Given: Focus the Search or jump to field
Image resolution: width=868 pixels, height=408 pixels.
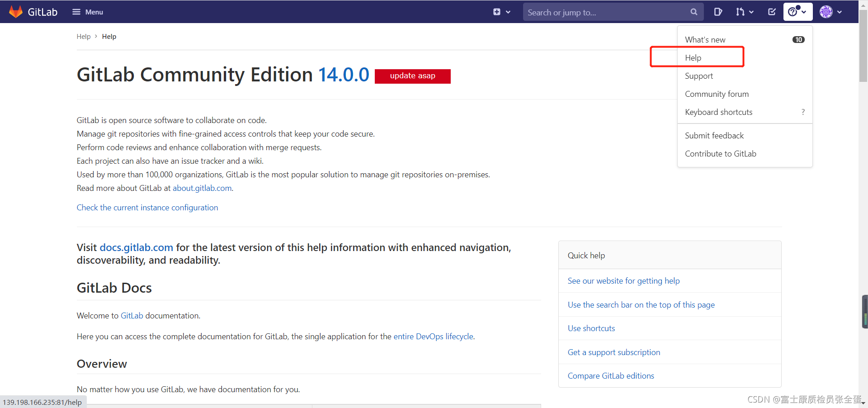Looking at the screenshot, I should pyautogui.click(x=613, y=12).
